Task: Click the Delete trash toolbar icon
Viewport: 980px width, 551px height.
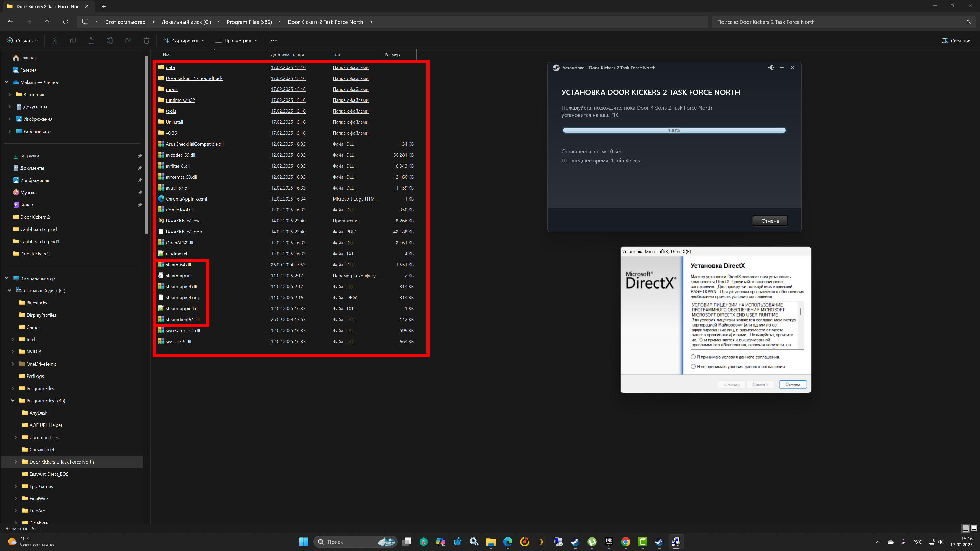Action: [146, 41]
